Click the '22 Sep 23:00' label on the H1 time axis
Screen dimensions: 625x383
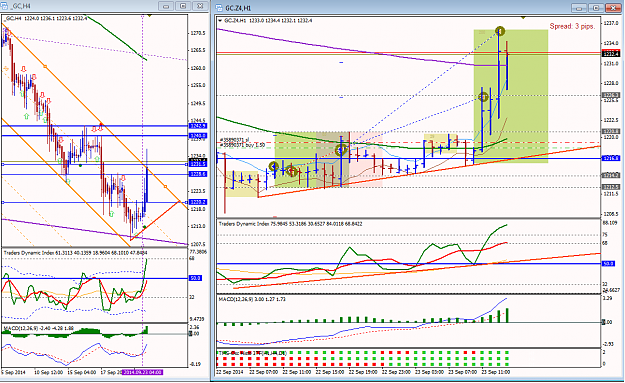396,372
